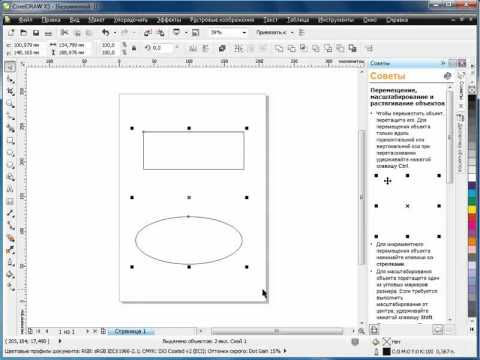Image resolution: width=480 pixels, height=360 pixels.
Task: Cut selection using the scissors icon
Action: pos(64,33)
